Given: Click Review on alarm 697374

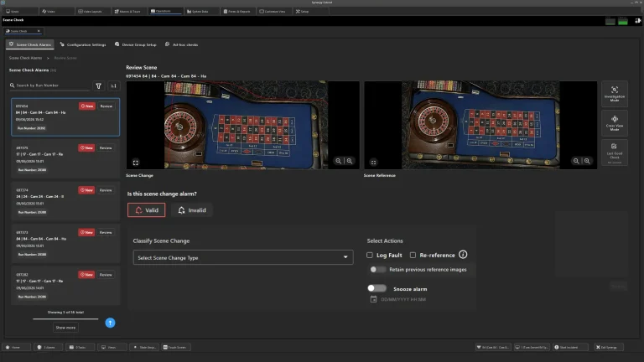Looking at the screenshot, I should click(106, 190).
